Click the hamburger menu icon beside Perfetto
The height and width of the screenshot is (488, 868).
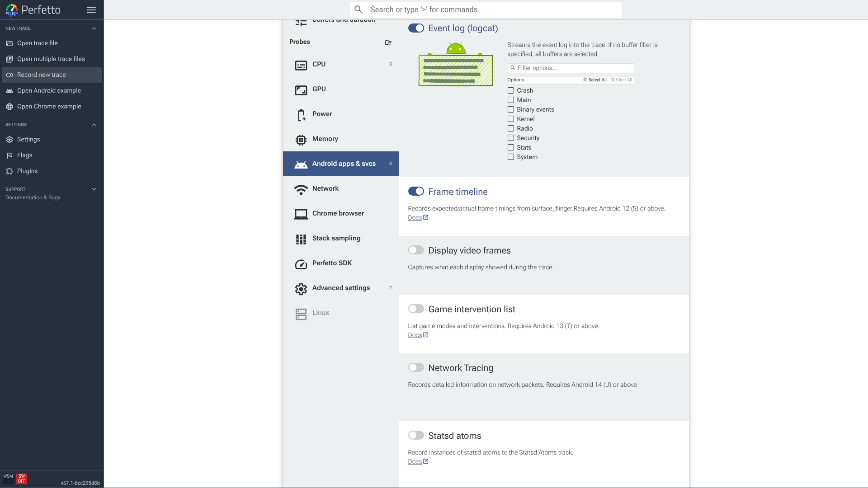pyautogui.click(x=91, y=10)
